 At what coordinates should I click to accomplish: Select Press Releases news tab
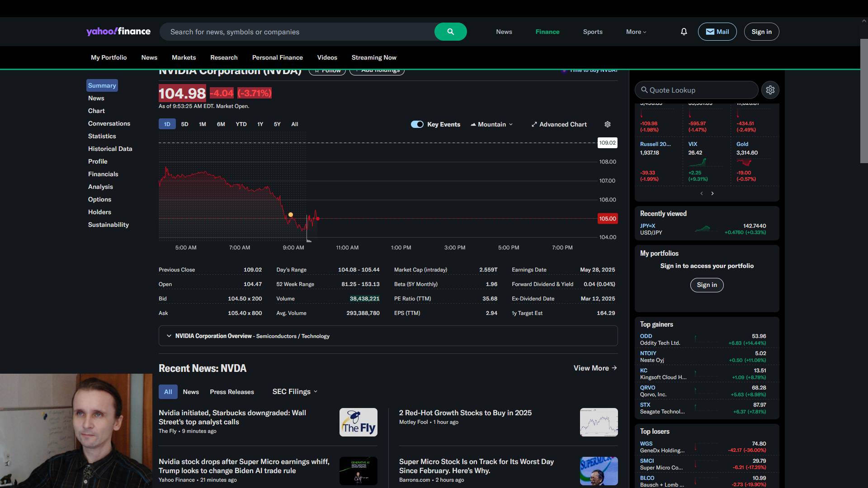click(x=231, y=392)
